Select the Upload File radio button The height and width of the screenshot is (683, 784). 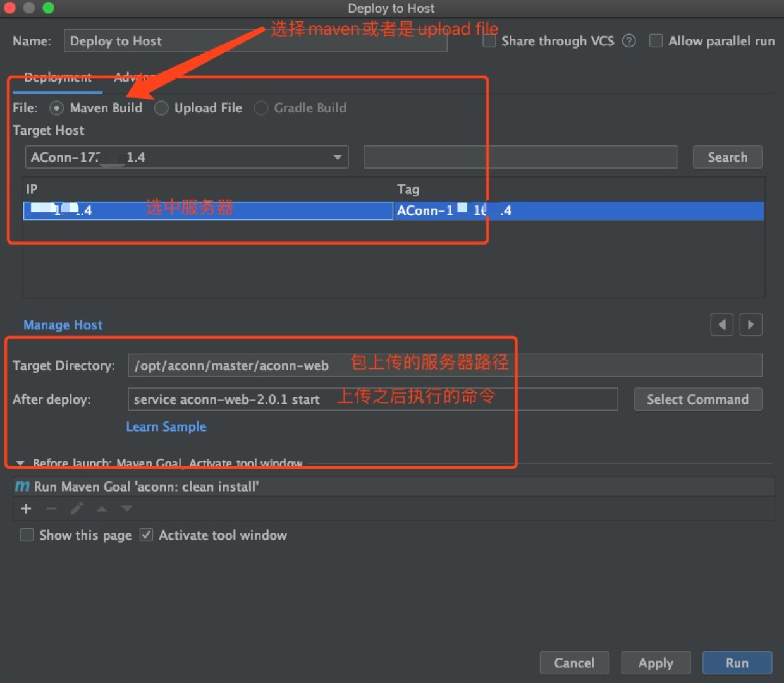(x=161, y=108)
